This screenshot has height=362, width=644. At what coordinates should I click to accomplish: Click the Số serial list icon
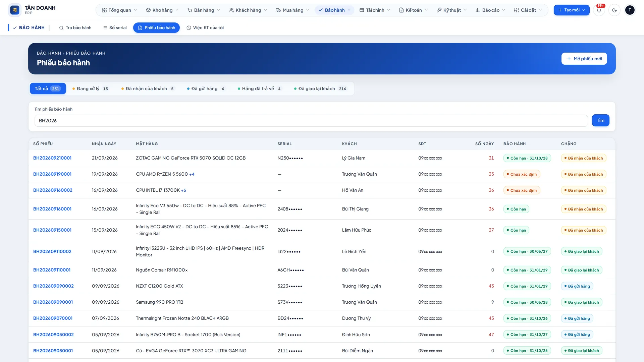[x=105, y=28]
